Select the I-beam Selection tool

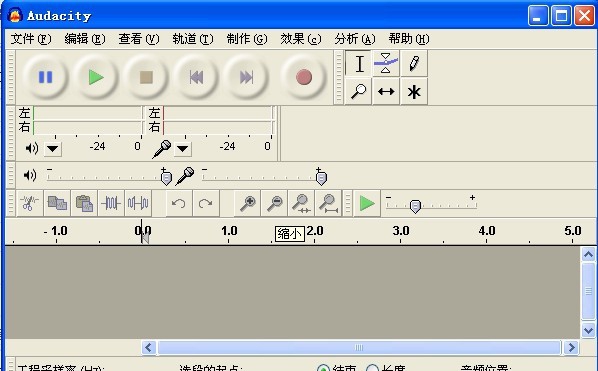[358, 63]
